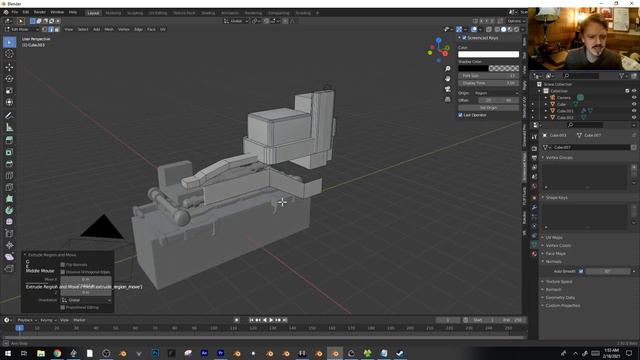Image resolution: width=640 pixels, height=360 pixels.
Task: Select the Scale tool
Action: (x=9, y=91)
